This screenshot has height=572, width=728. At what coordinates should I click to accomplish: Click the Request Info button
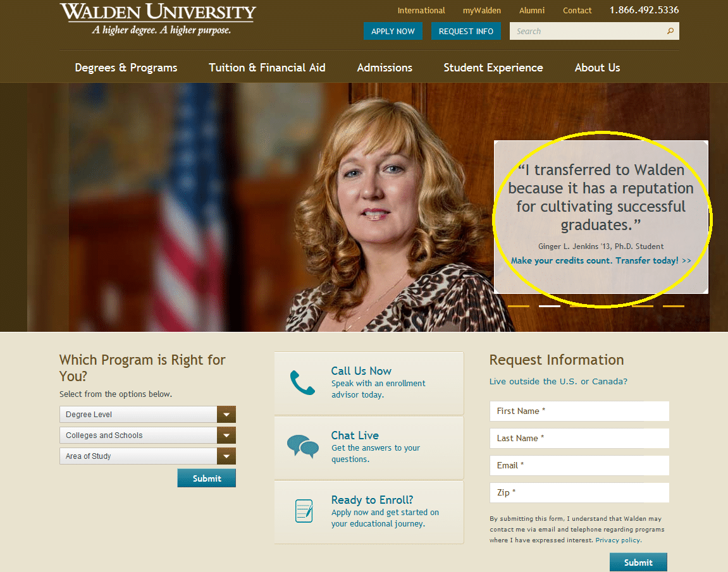466,31
